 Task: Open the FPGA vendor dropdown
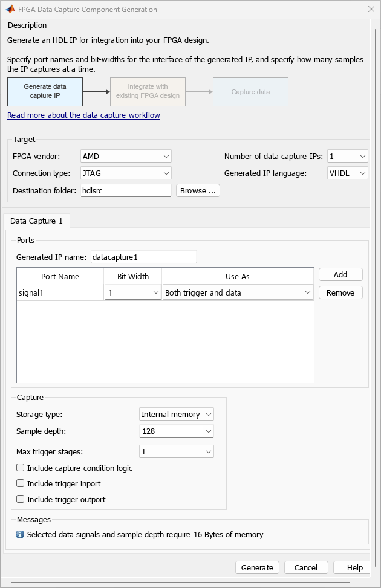126,156
